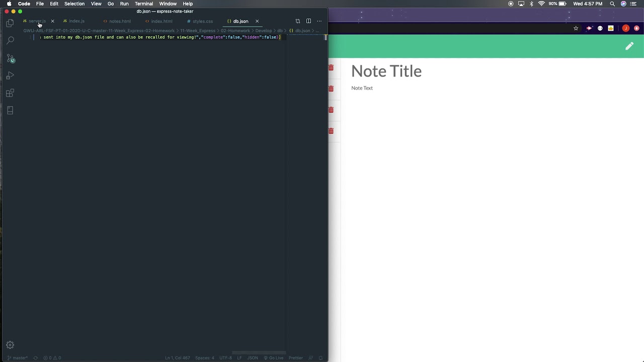
Task: Open the Explorer view in VS Code
Action: click(x=10, y=23)
